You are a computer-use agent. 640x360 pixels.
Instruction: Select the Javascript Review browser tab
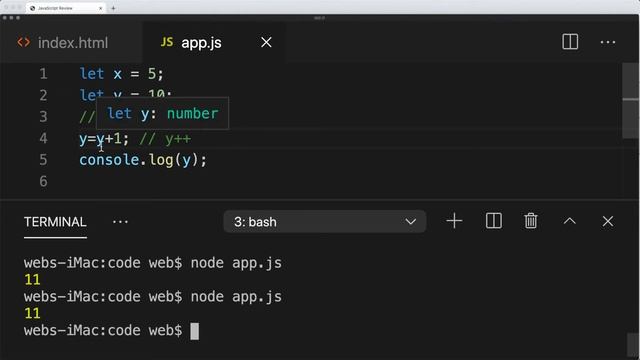[x=65, y=8]
